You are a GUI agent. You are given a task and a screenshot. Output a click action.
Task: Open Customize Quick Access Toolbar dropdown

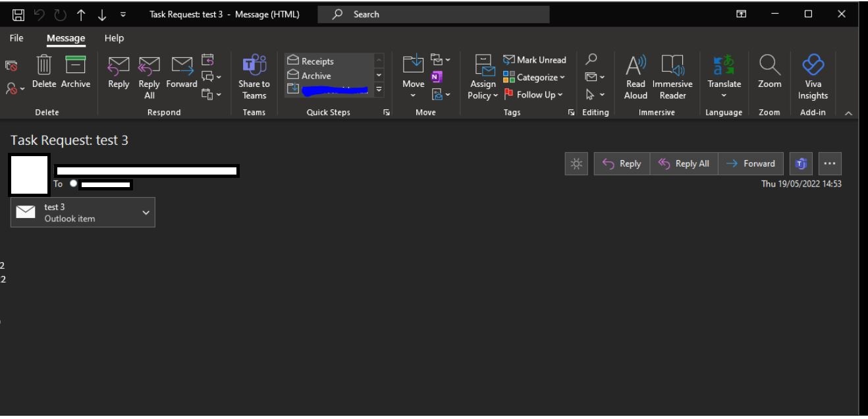pos(123,14)
